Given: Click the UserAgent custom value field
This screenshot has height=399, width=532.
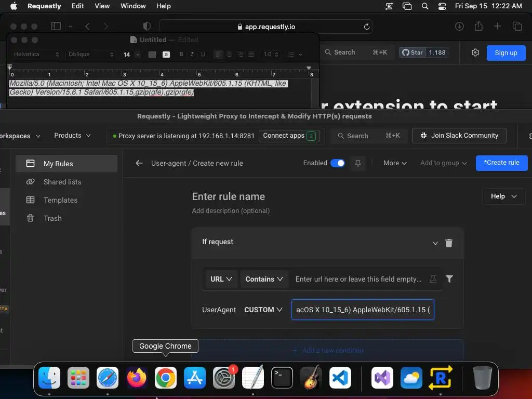Looking at the screenshot, I should (363, 310).
